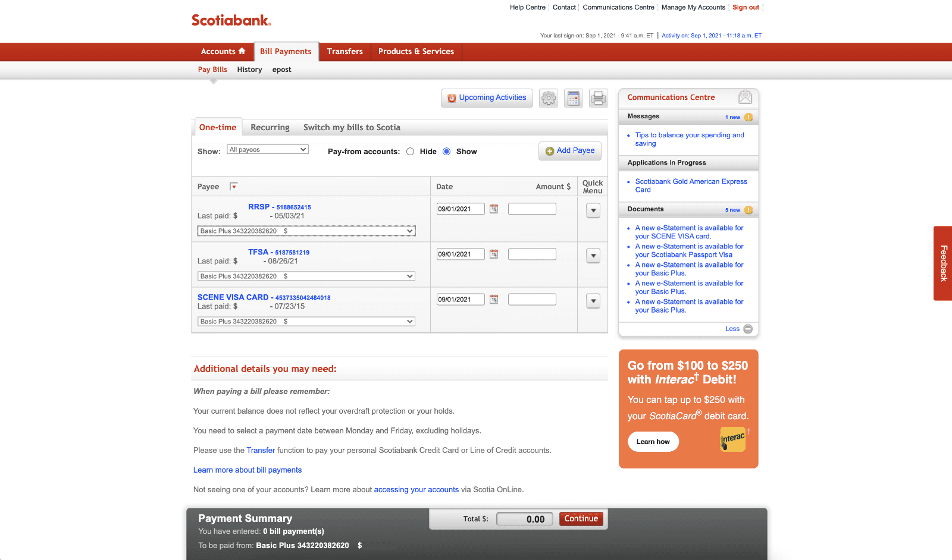
Task: Open the settings gear icon
Action: (x=549, y=98)
